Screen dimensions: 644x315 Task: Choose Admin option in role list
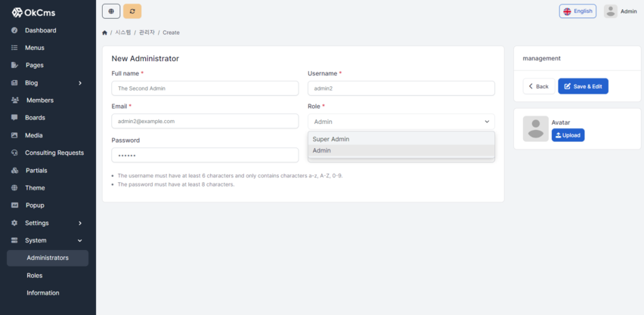pyautogui.click(x=322, y=150)
